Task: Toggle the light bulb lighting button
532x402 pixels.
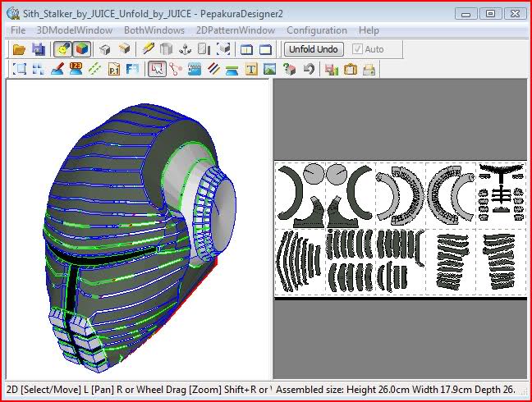Action: click(x=62, y=49)
